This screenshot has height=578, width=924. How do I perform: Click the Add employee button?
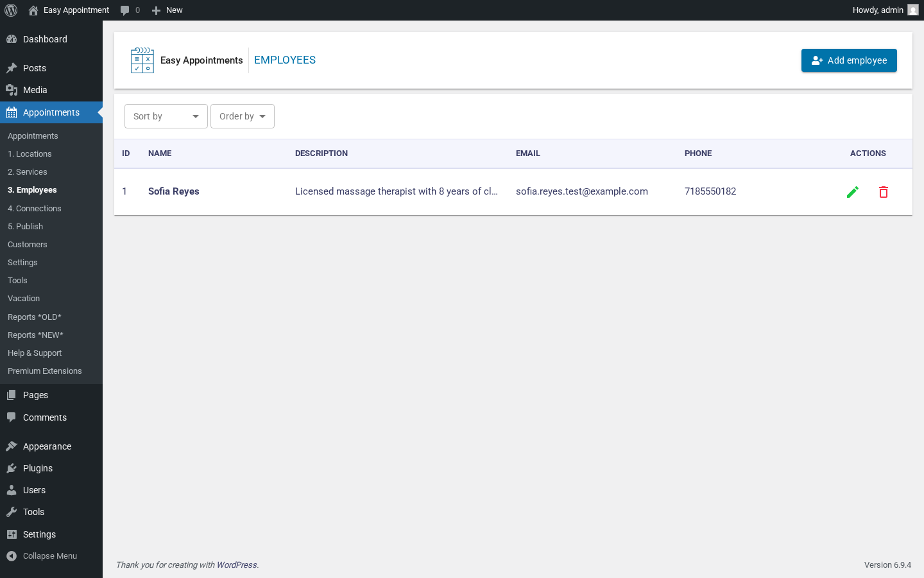[849, 60]
